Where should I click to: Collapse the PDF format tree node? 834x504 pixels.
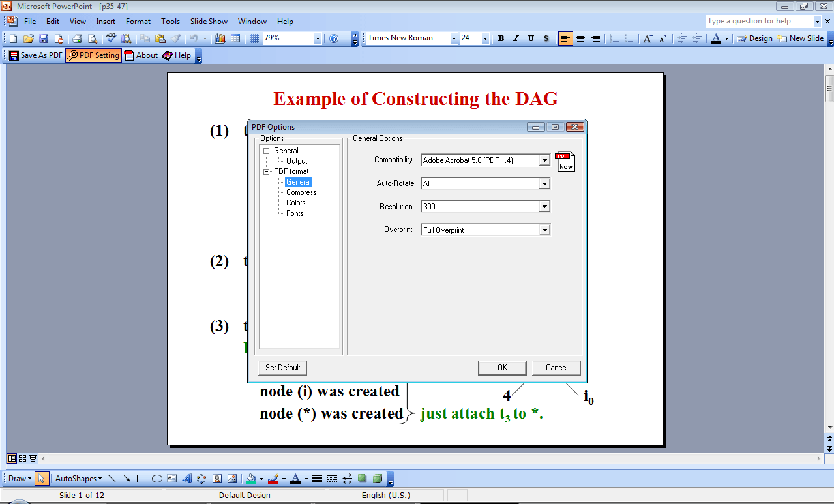[x=267, y=171]
